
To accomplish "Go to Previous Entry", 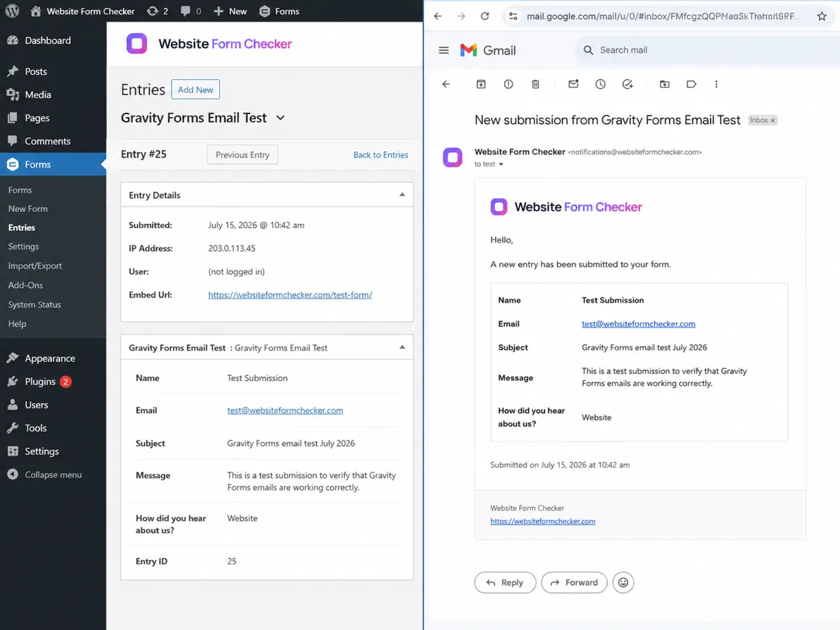I will pos(243,155).
